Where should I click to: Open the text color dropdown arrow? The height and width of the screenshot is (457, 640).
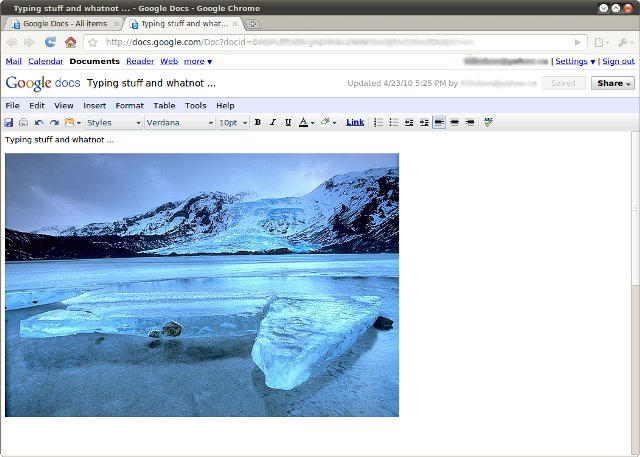(x=312, y=123)
